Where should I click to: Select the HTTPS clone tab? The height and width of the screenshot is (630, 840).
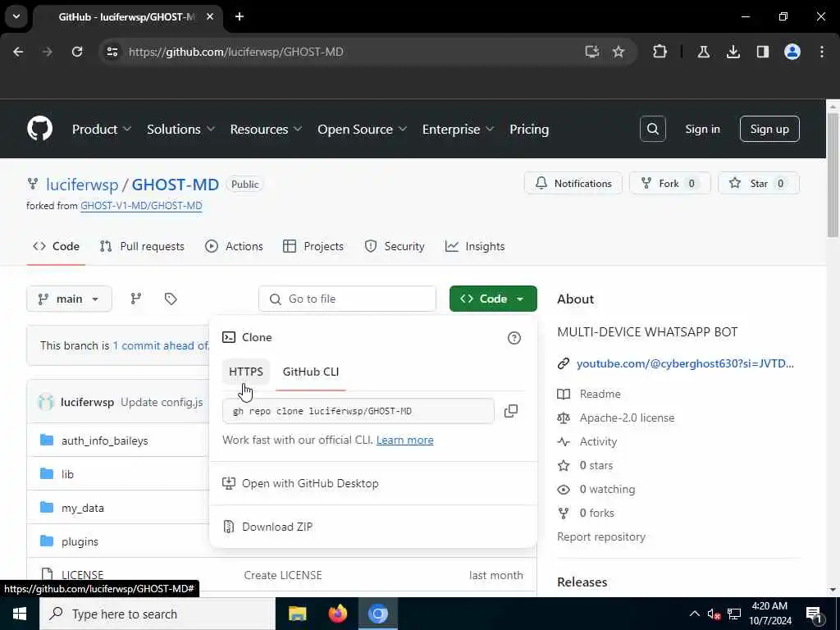point(246,372)
